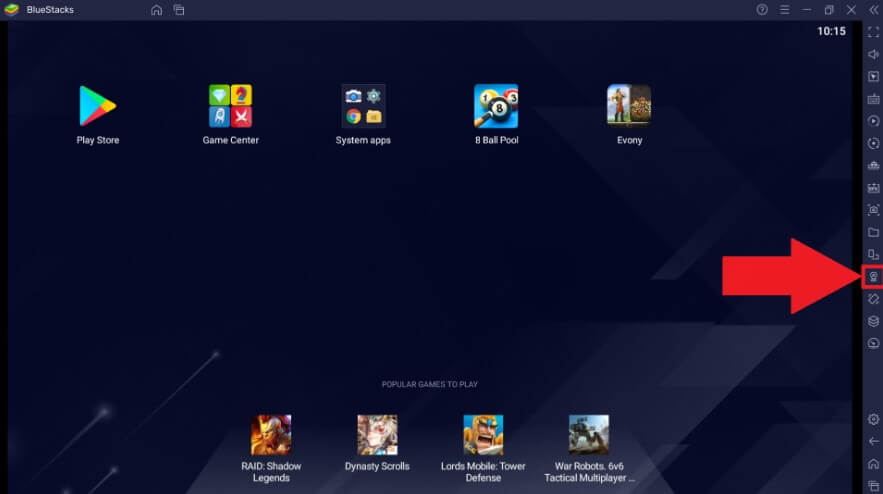Image resolution: width=883 pixels, height=494 pixels.
Task: Click the BlueStacks title logo
Action: click(x=12, y=10)
